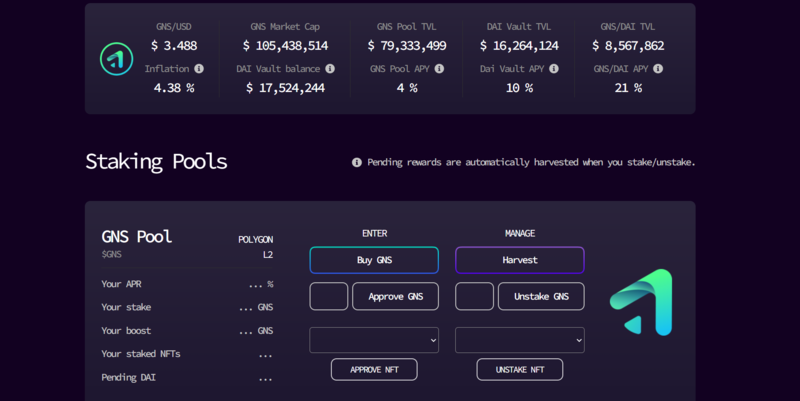The height and width of the screenshot is (401, 800).
Task: Focus the unstake amount field beside Unstake GNS
Action: pyautogui.click(x=474, y=296)
